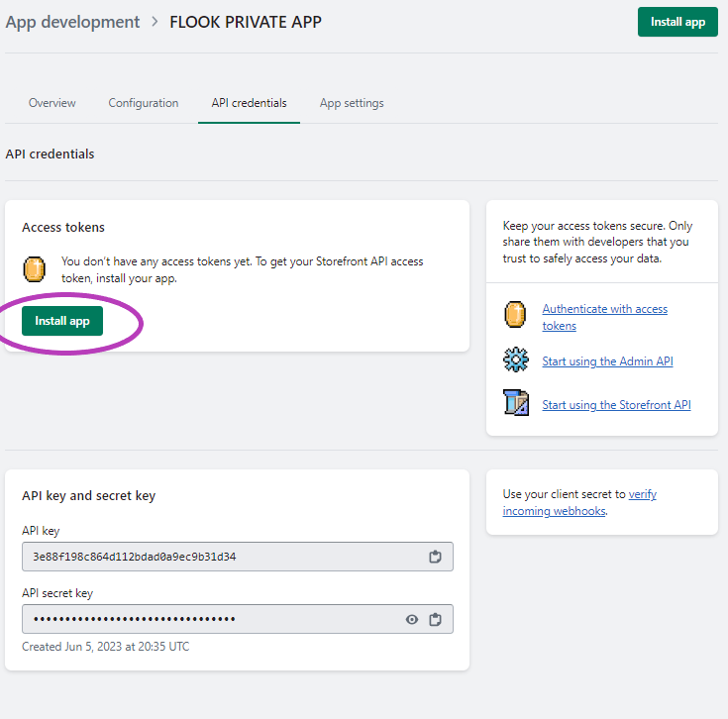Click the API credentials section heading
Viewport: 728px width, 719px height.
pos(50,154)
